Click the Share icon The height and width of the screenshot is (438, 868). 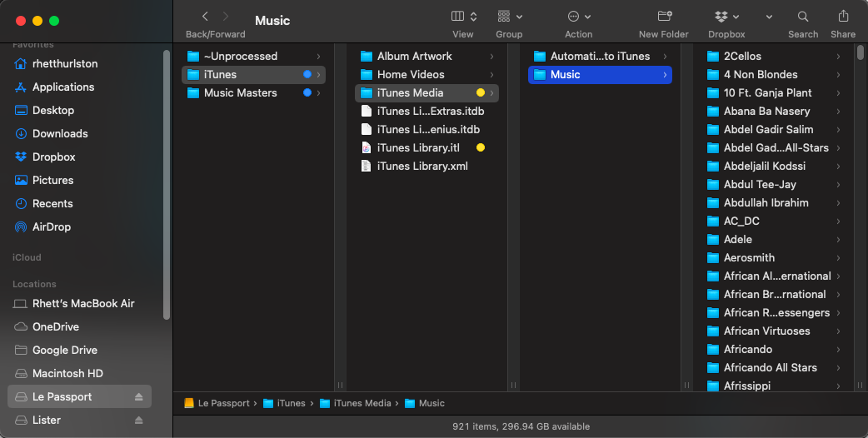pos(843,16)
